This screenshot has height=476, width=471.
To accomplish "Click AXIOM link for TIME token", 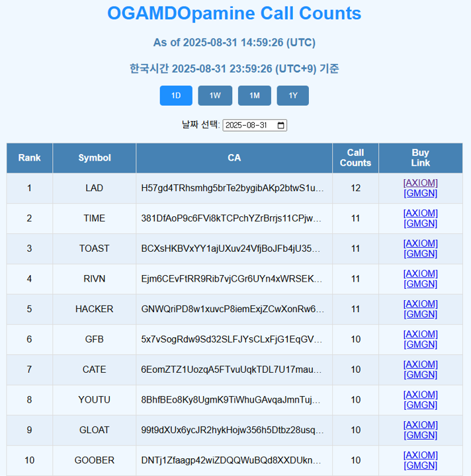I will (x=420, y=214).
